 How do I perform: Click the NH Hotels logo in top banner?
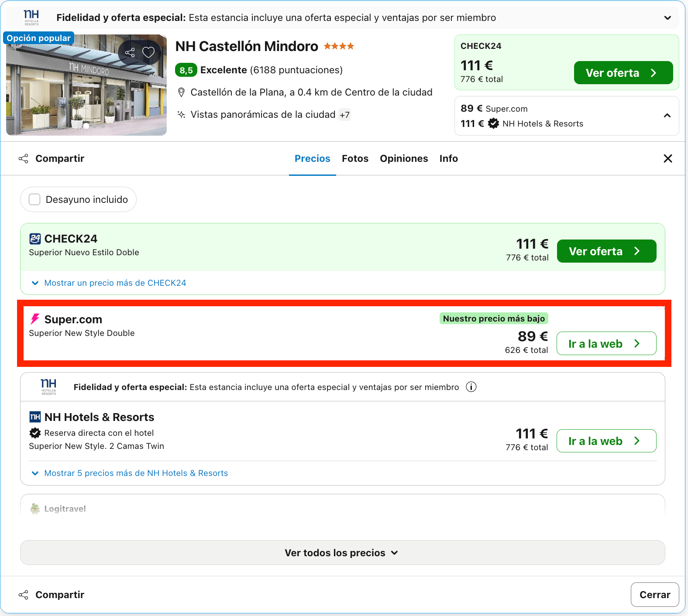[31, 17]
